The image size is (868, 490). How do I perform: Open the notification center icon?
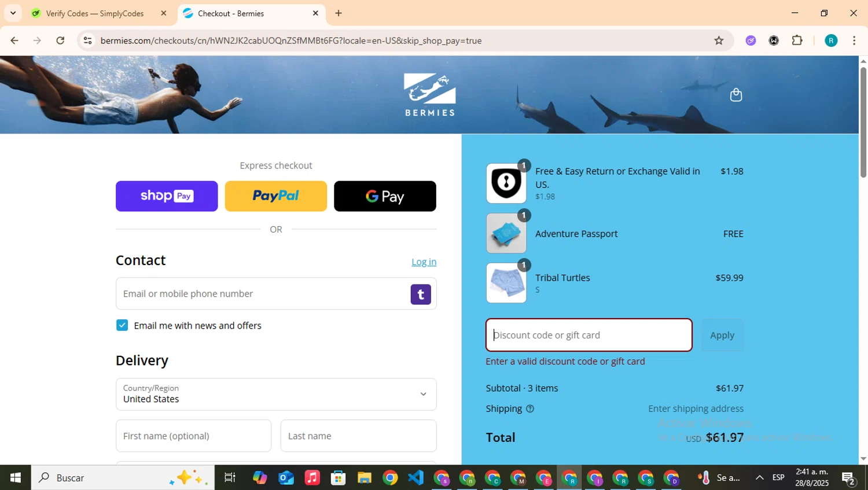849,478
